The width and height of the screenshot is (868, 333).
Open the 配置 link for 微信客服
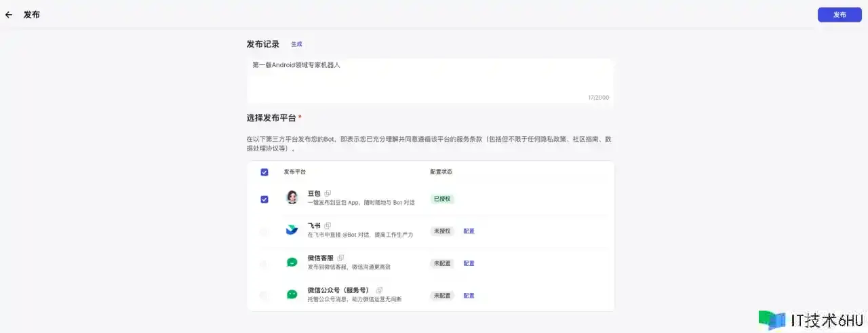coord(469,263)
